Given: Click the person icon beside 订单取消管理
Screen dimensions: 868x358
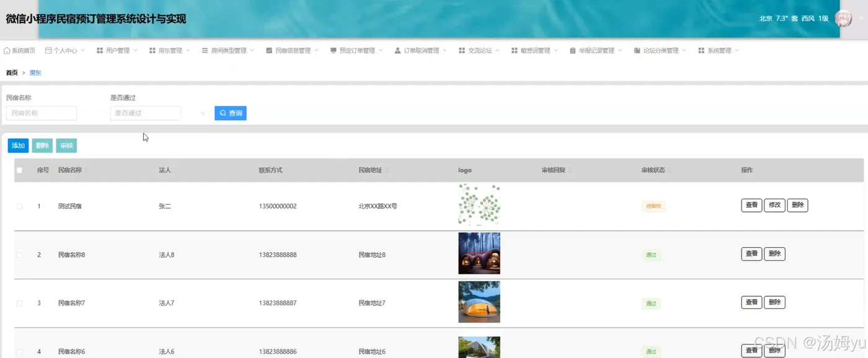Looking at the screenshot, I should click(x=397, y=51).
